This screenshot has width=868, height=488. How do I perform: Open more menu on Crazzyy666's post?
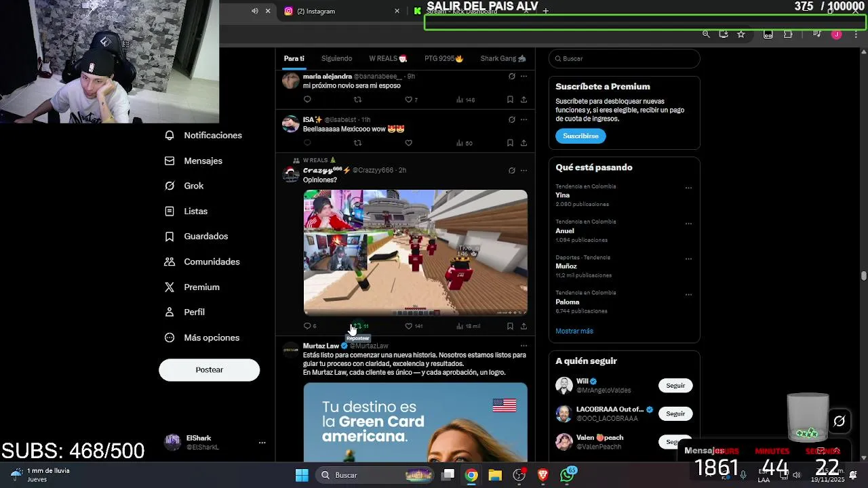pos(524,170)
